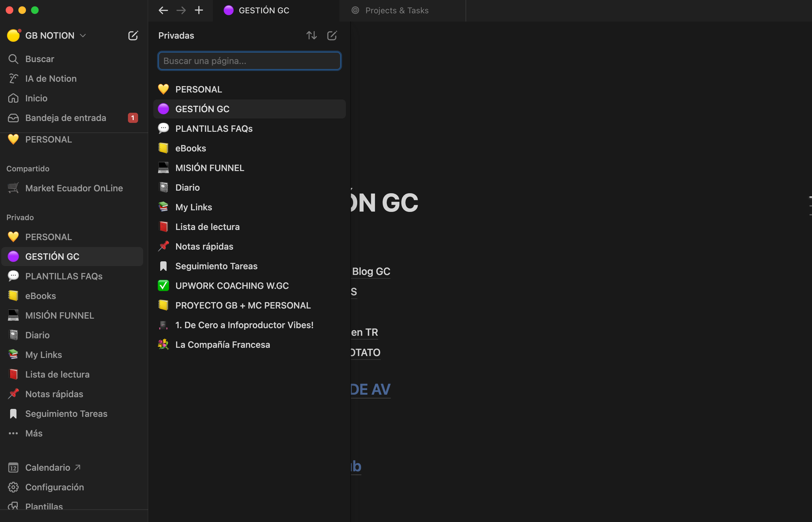812x522 pixels.
Task: Open Diario in the Privadas list
Action: (x=250, y=188)
